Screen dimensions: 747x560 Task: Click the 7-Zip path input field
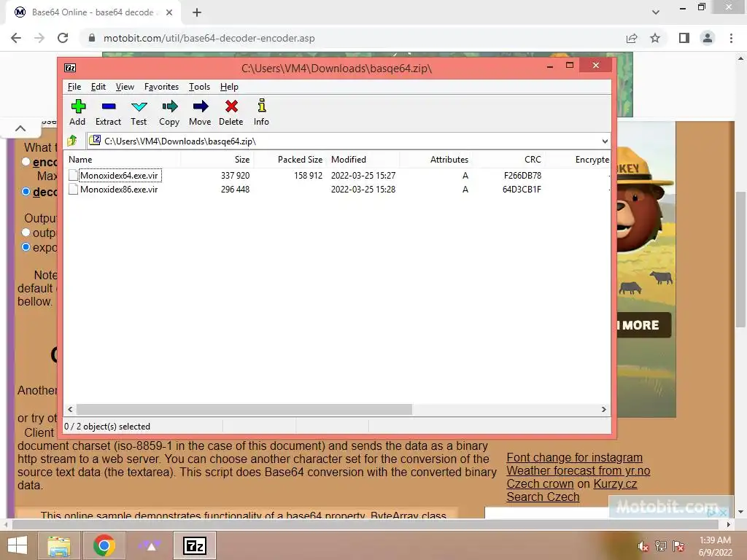coord(349,141)
